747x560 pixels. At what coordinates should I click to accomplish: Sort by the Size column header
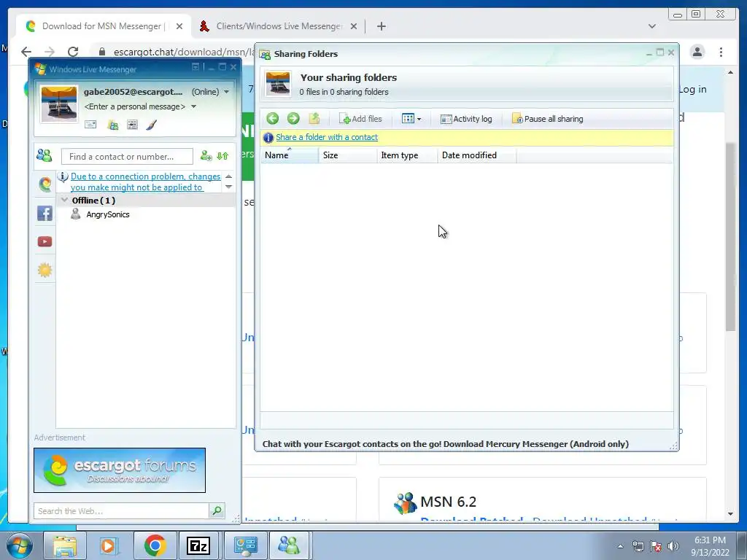pos(347,155)
